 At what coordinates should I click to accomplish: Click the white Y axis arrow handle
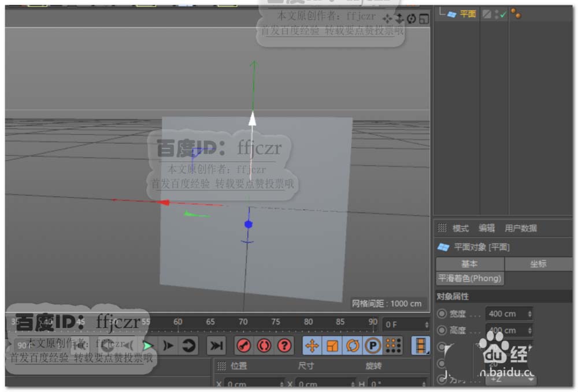[x=253, y=119]
